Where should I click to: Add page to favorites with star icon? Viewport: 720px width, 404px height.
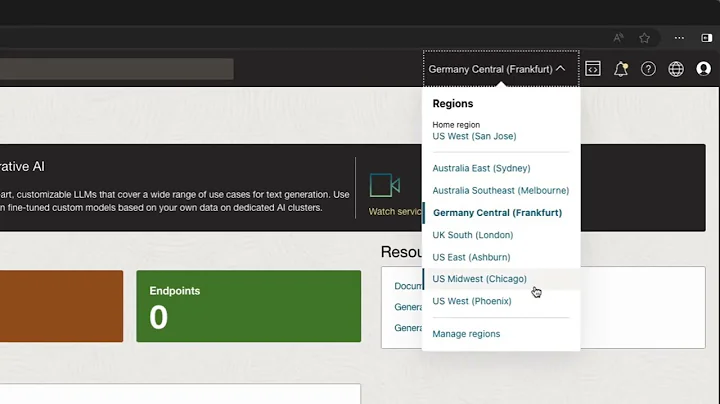tap(644, 38)
